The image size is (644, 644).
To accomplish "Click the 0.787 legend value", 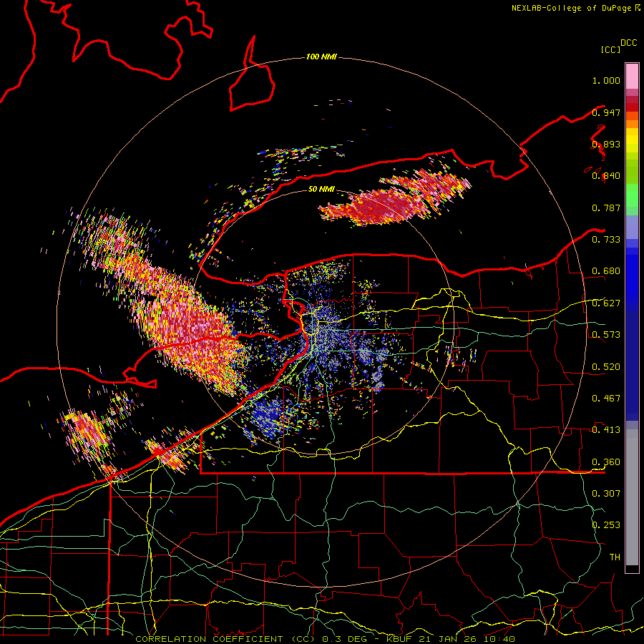I will [x=606, y=208].
